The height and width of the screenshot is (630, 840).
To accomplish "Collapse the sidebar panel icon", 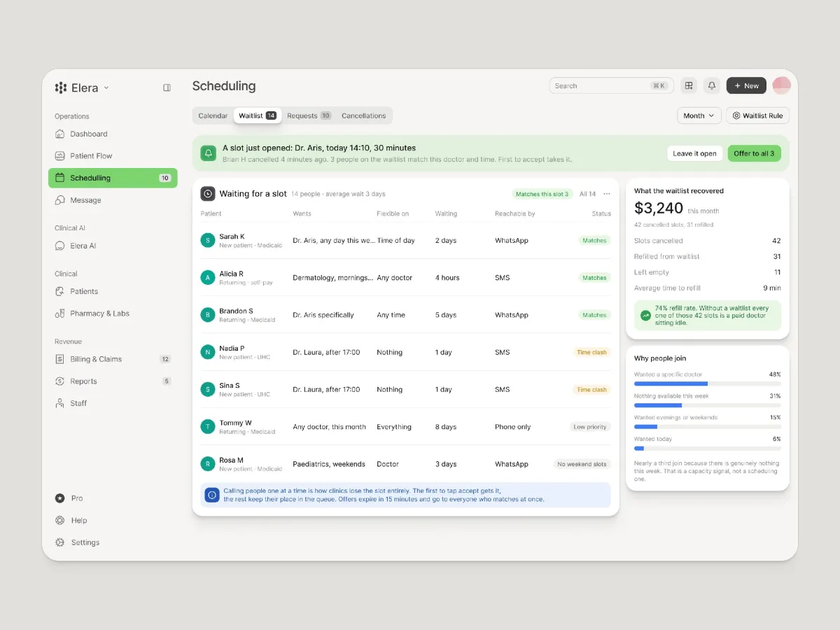I will [x=167, y=87].
